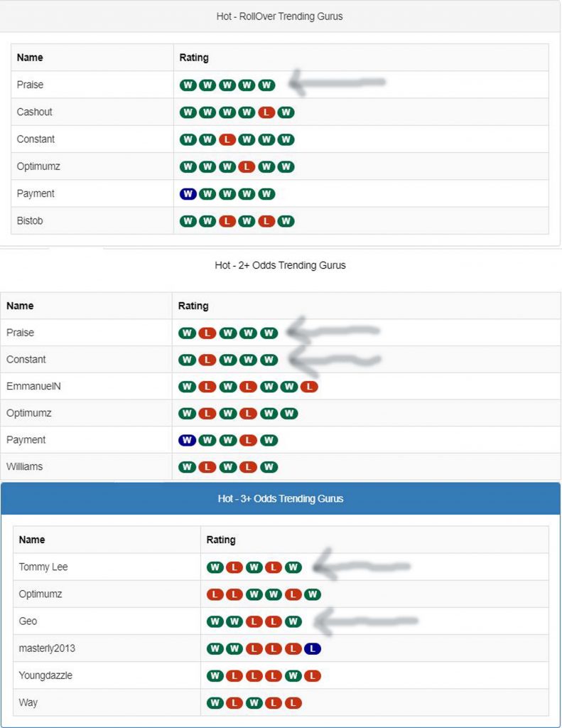Viewport: 562px width, 728px height.
Task: Open the Bistob guru name
Action: click(30, 221)
